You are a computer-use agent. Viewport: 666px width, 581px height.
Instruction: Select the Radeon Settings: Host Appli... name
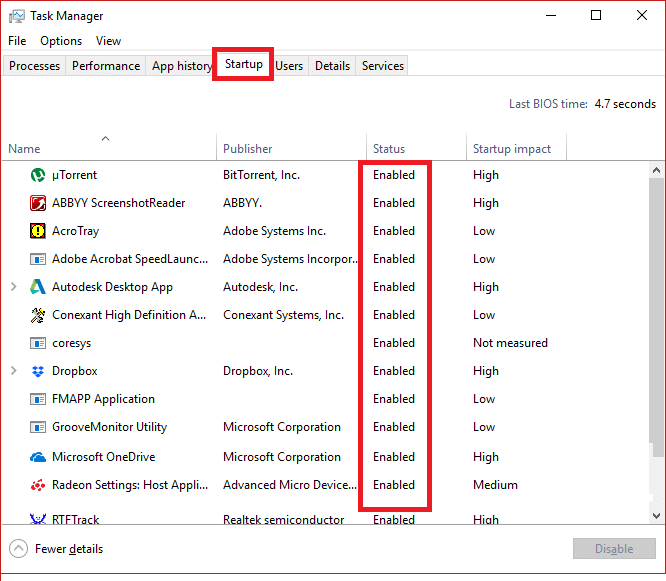(x=130, y=485)
